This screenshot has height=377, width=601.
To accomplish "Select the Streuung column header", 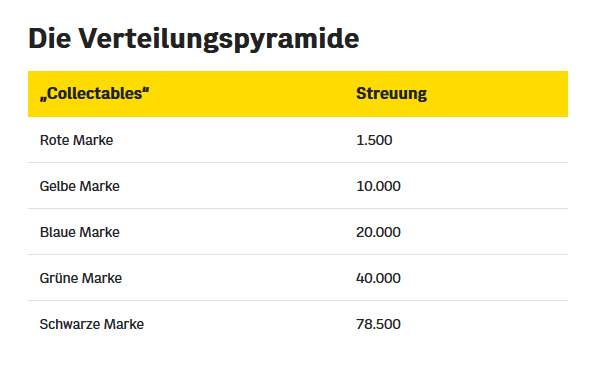I will [391, 94].
